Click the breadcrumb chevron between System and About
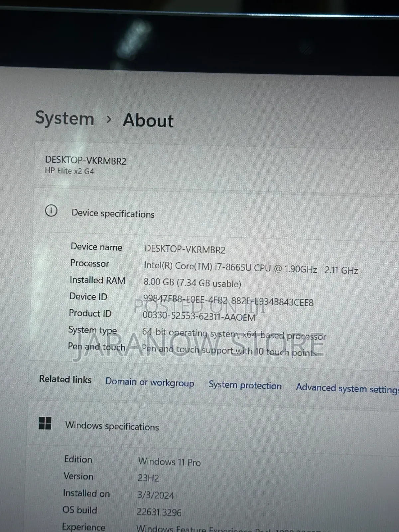The height and width of the screenshot is (532, 399). click(x=108, y=119)
